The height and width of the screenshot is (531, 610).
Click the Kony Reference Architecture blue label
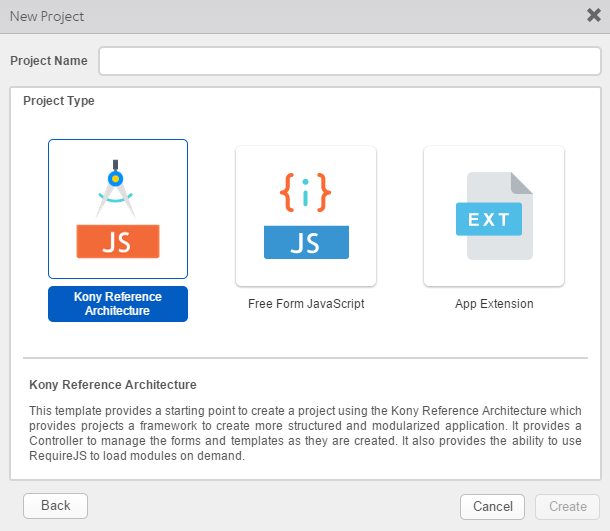click(x=118, y=304)
